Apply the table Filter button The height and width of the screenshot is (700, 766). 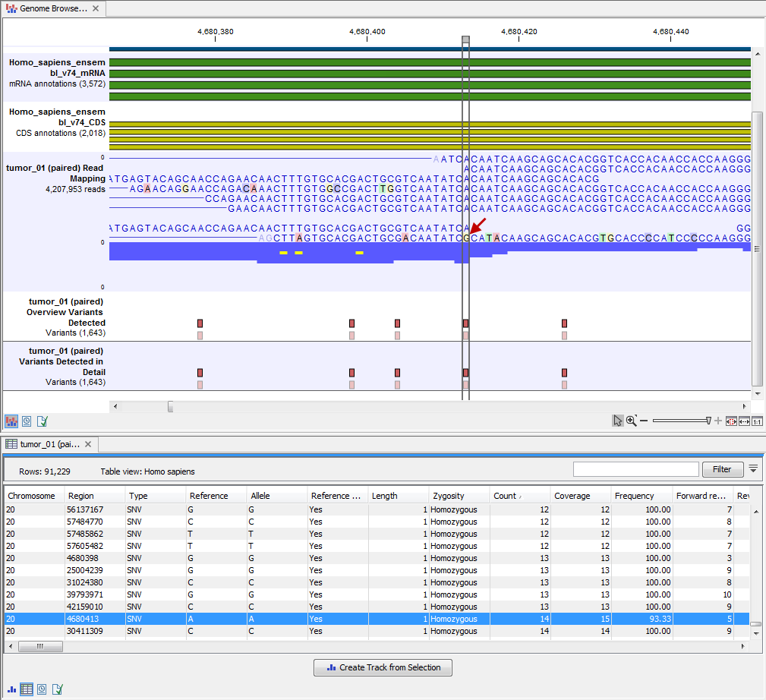tap(722, 469)
